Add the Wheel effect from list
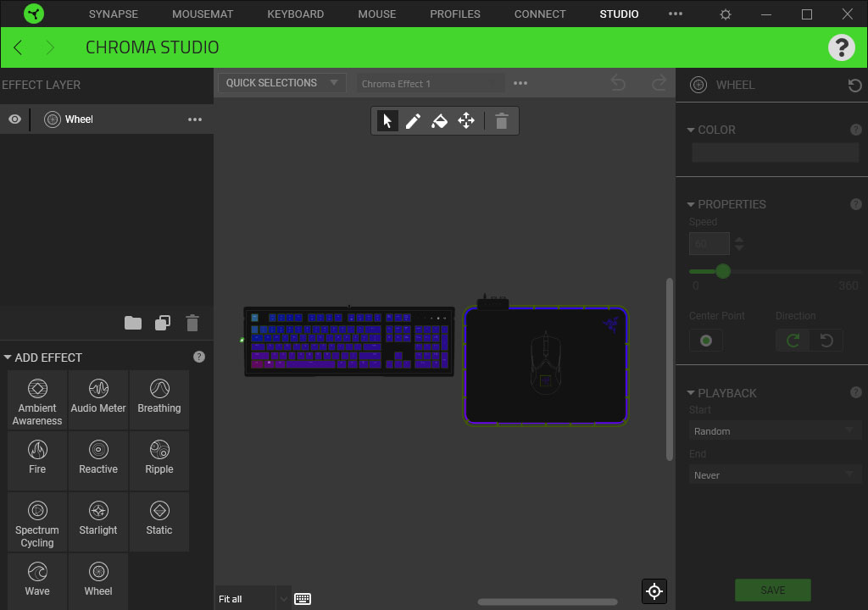Screen dimensions: 868x610 tap(98, 581)
